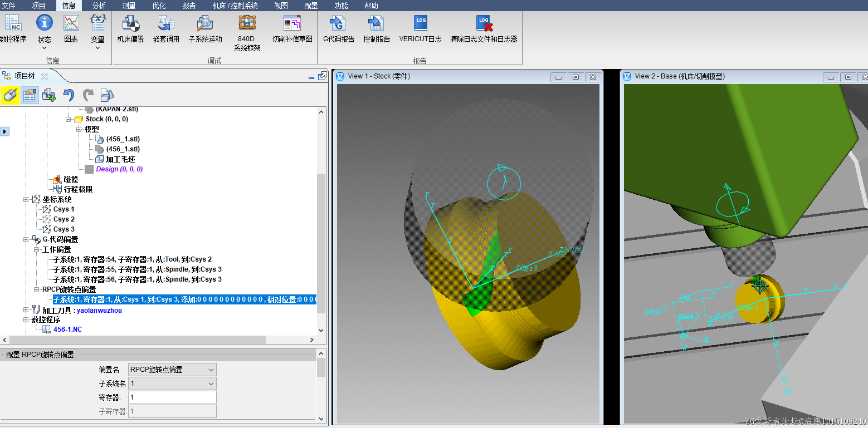Expand the 加工刀具 tooling node

click(x=26, y=309)
